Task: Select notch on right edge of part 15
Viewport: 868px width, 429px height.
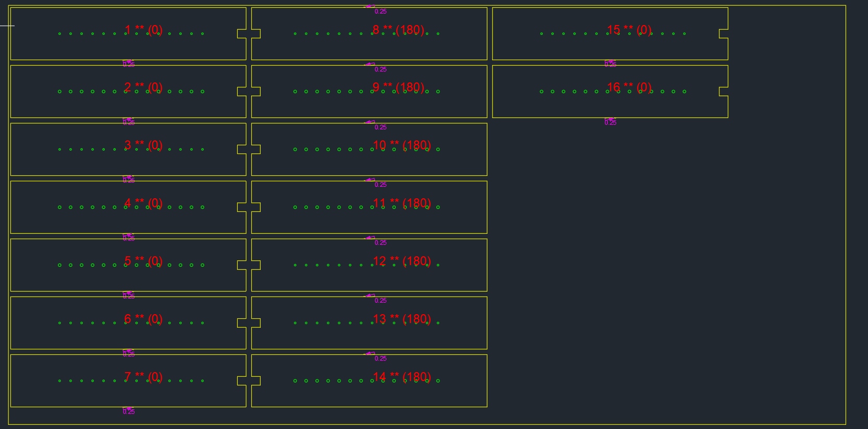Action: [x=724, y=34]
